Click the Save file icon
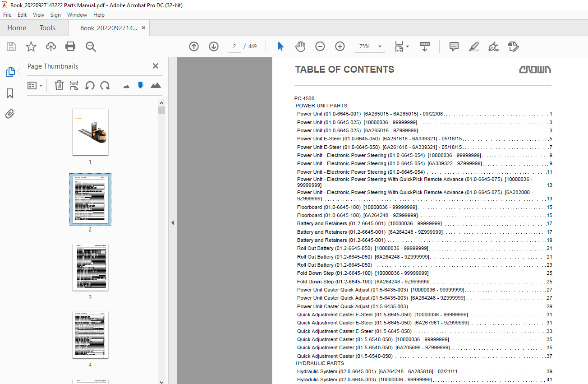The height and width of the screenshot is (384, 588). click(x=11, y=46)
